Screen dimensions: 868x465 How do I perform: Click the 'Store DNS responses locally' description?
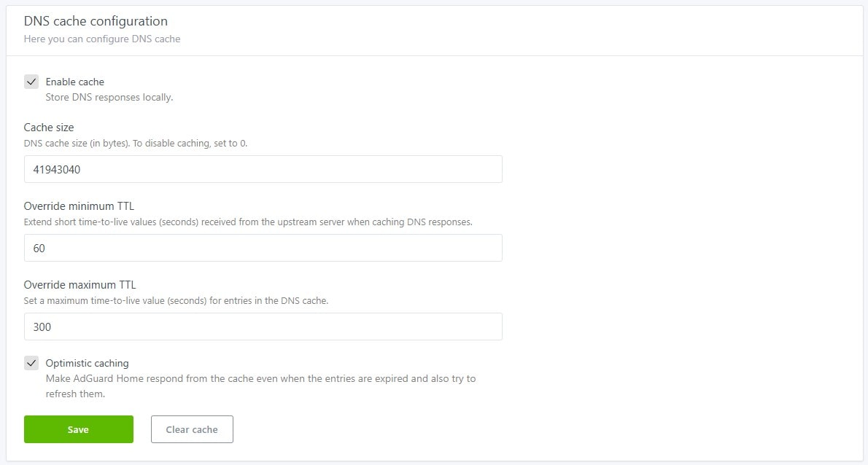click(x=109, y=97)
